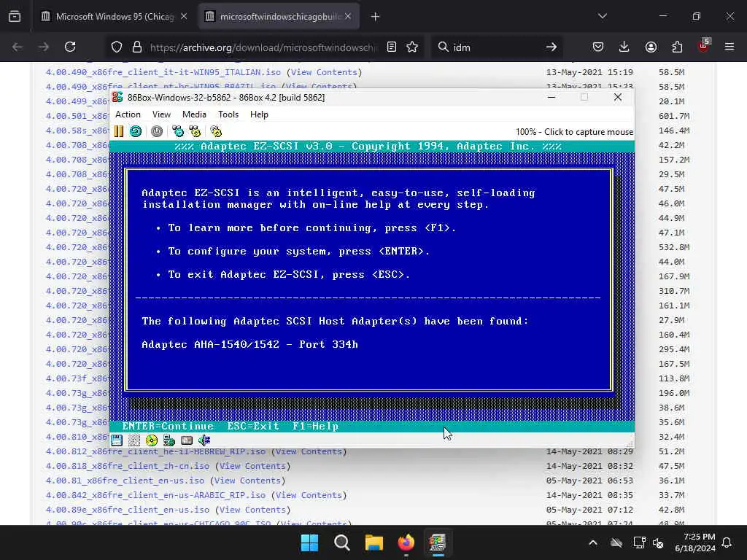Click the dark card status icon

click(187, 440)
